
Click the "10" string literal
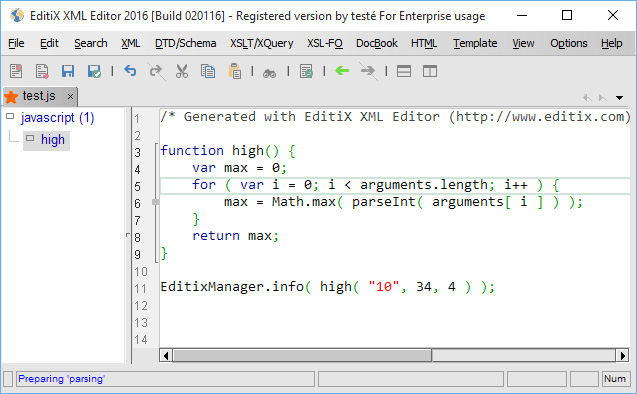(x=384, y=287)
